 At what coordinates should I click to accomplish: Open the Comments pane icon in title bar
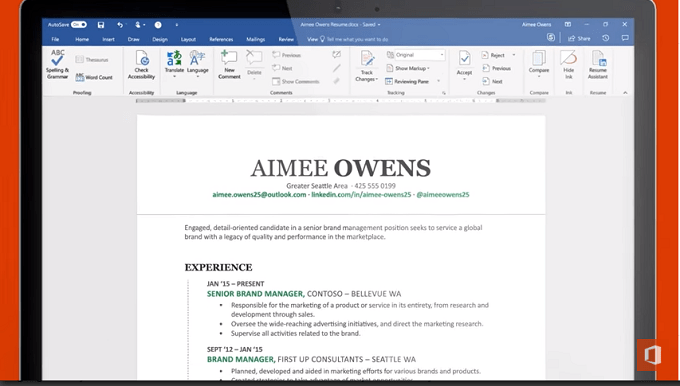click(625, 38)
